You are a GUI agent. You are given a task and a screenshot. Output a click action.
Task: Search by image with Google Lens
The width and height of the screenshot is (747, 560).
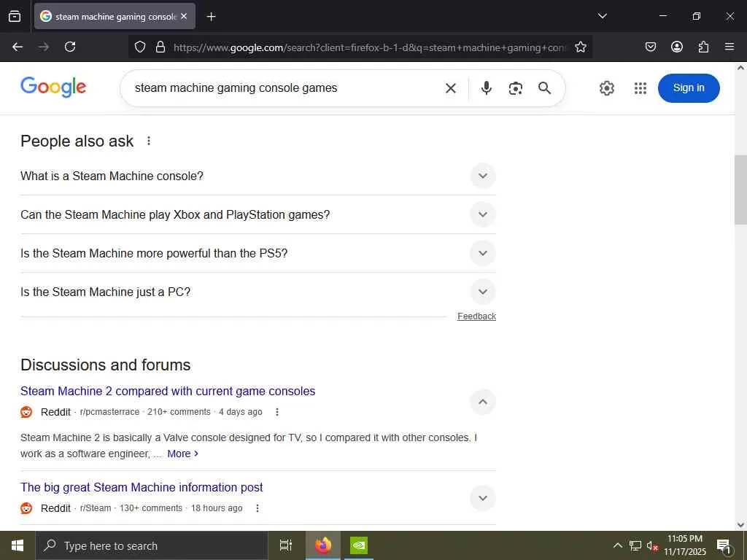[x=516, y=88]
